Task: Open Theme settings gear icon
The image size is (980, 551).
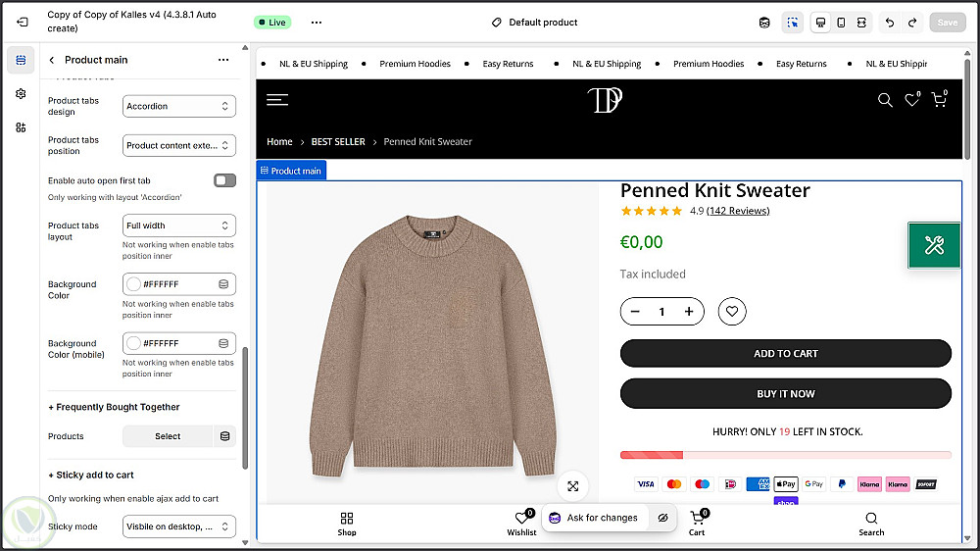Action: point(21,93)
